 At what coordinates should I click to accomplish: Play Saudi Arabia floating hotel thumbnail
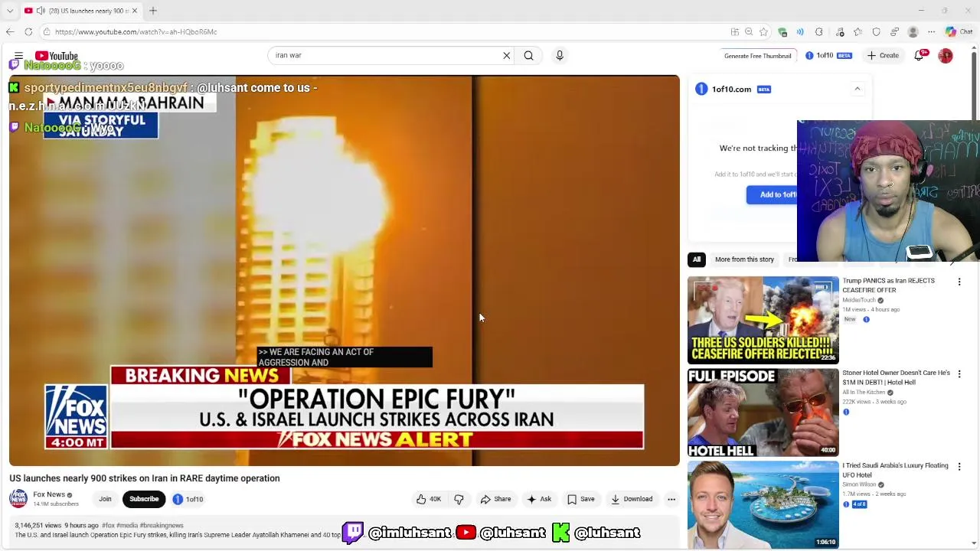pyautogui.click(x=763, y=505)
